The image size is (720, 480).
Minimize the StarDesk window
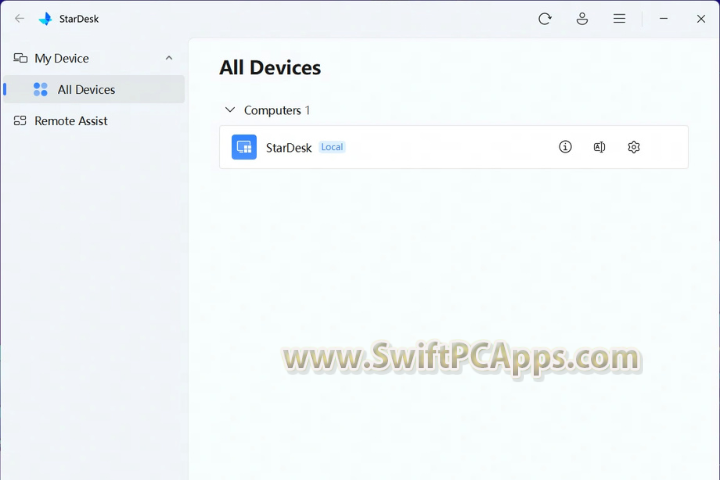coord(664,18)
